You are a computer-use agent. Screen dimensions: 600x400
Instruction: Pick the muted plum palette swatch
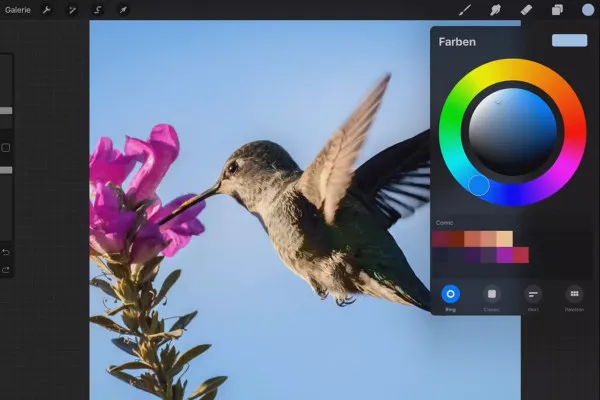(x=488, y=255)
